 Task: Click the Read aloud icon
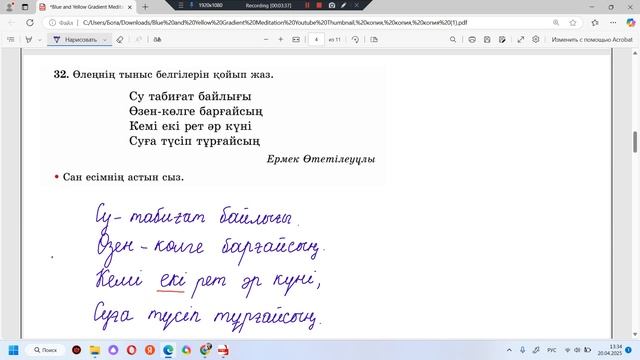(157, 40)
